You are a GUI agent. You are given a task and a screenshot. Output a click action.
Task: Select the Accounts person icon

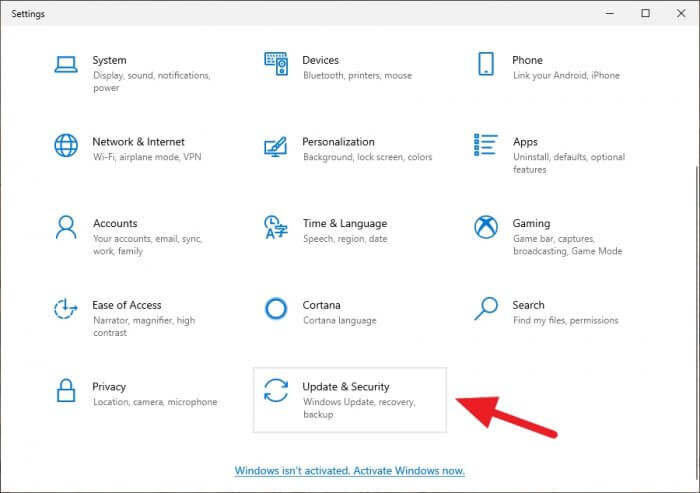[66, 227]
